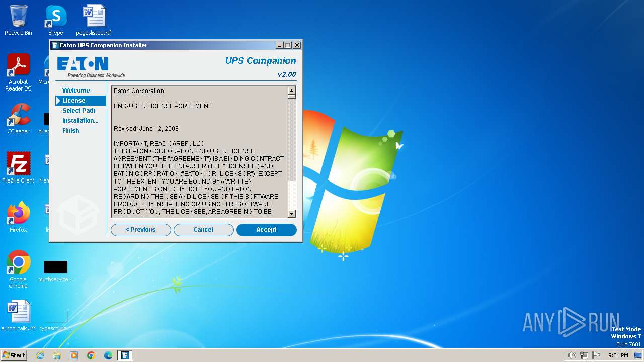Click the 'Revised: June 12, 2008' line
Viewport: 644px width, 362px height.
[146, 129]
